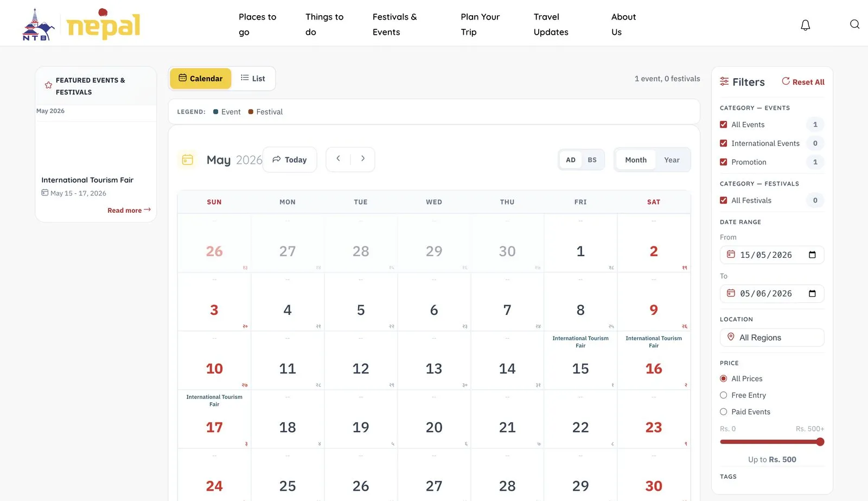Screen dimensions: 868x501
Task: Select May 20 calendar cell
Action: (434, 419)
